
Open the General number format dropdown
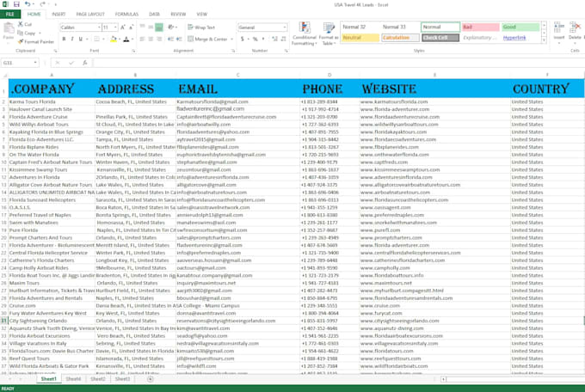coord(285,28)
